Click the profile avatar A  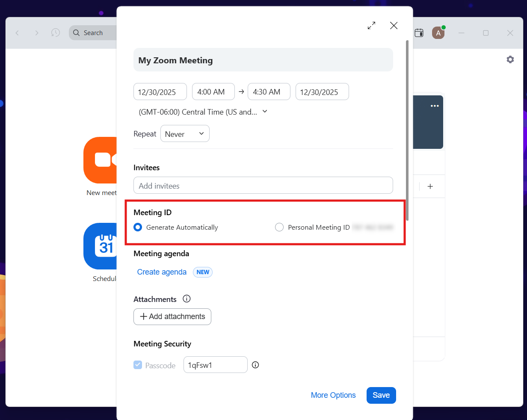tap(438, 33)
